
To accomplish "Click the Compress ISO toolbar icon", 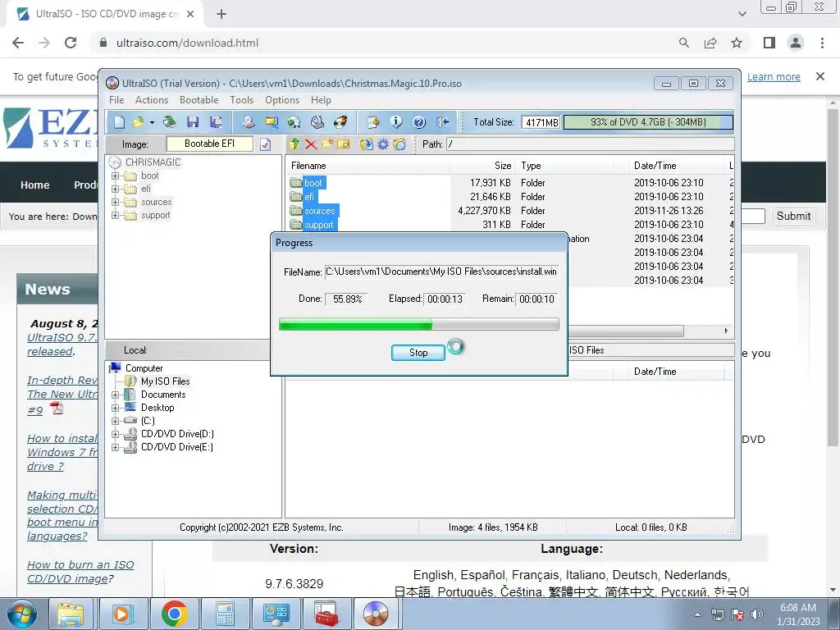I will tap(272, 122).
